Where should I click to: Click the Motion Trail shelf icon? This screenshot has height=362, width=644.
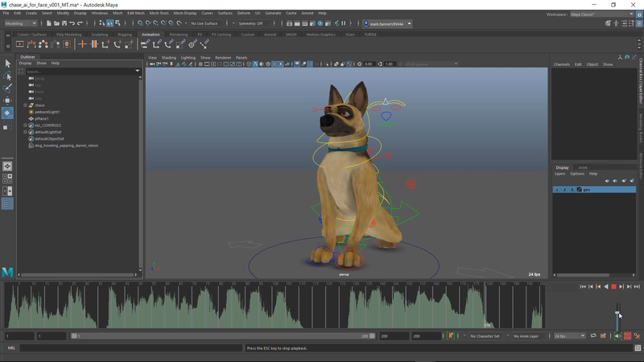click(x=31, y=44)
